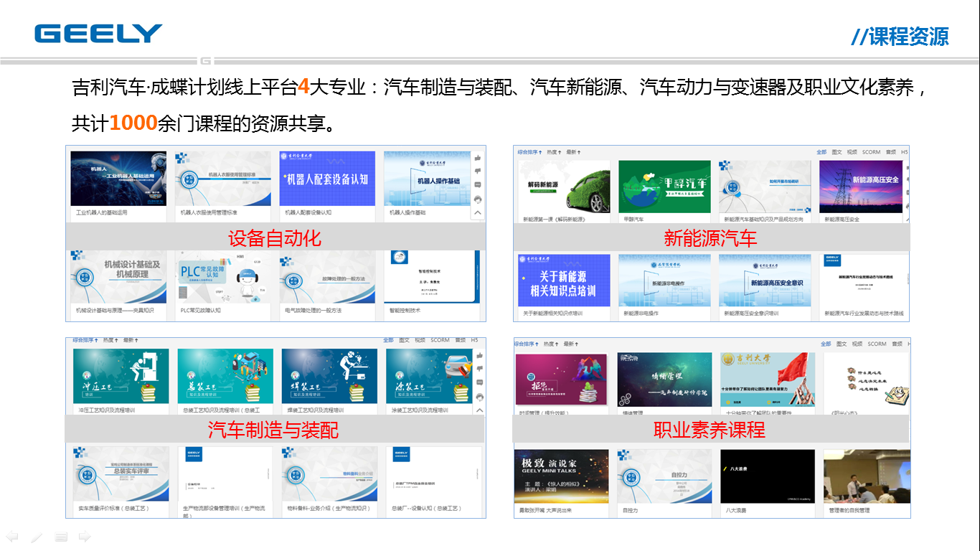Sort by 综合排序 in 新能源汽车 panel

click(529, 152)
